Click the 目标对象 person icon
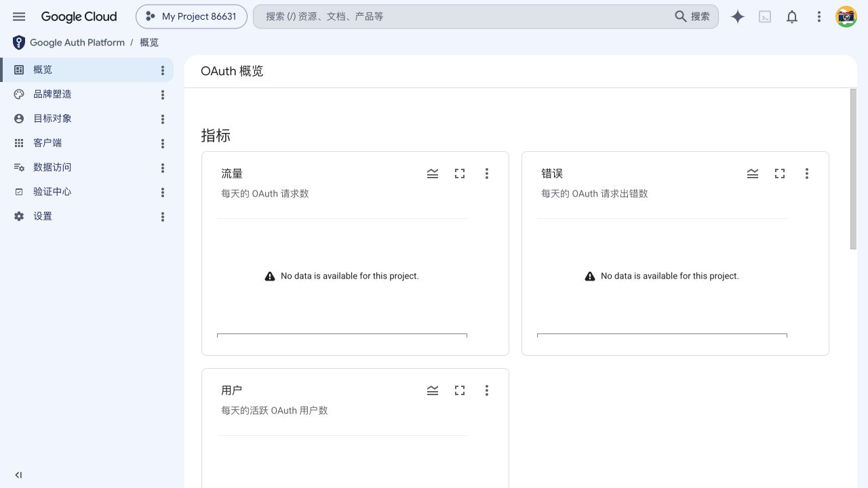868x488 pixels. [19, 119]
